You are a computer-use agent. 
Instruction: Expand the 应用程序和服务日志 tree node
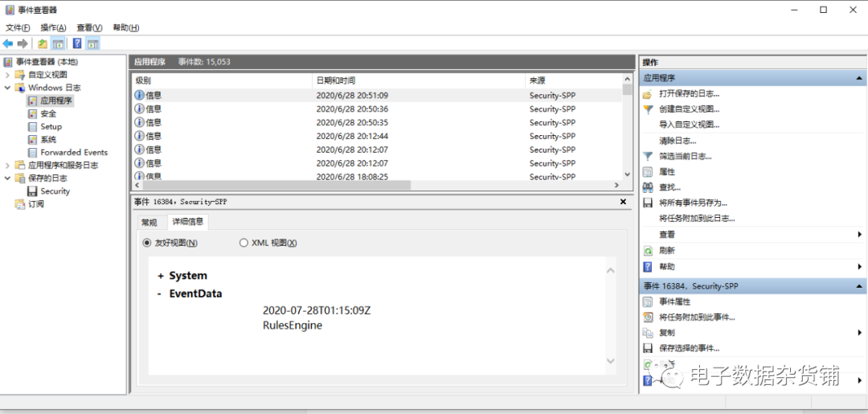[7, 165]
